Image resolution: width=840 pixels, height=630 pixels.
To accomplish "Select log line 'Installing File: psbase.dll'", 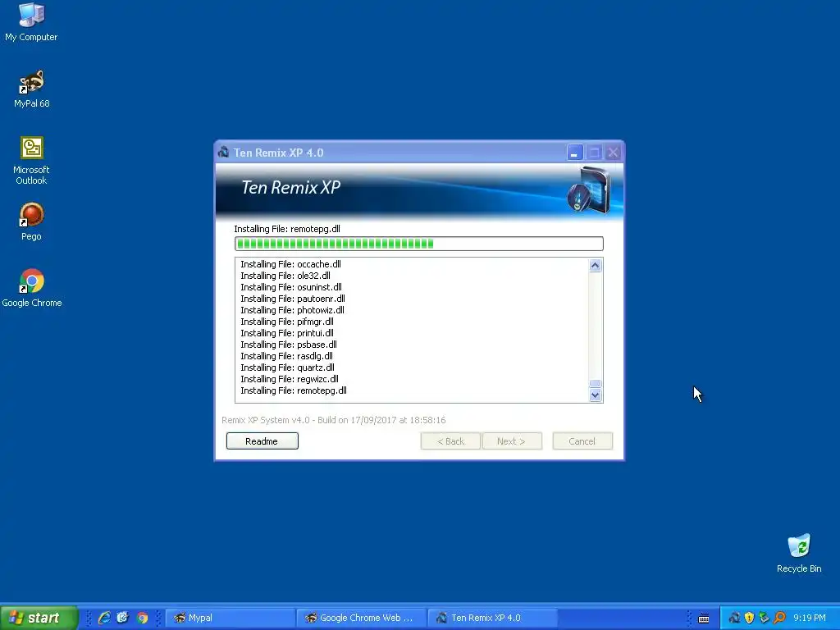I will pyautogui.click(x=288, y=345).
